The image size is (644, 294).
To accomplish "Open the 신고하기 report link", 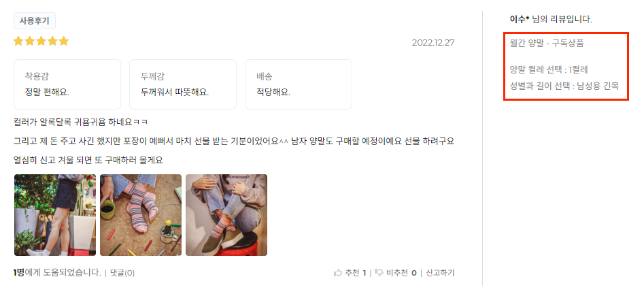I will click(440, 273).
